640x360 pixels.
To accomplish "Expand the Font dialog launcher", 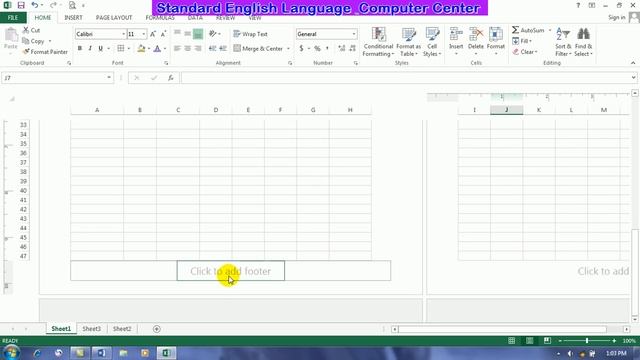I will click(166, 63).
